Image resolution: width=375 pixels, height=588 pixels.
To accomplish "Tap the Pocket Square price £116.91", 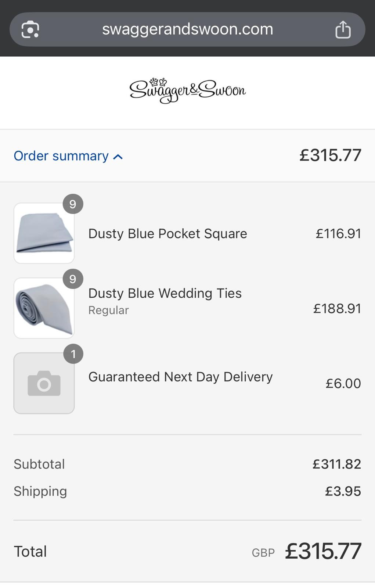I will (338, 234).
